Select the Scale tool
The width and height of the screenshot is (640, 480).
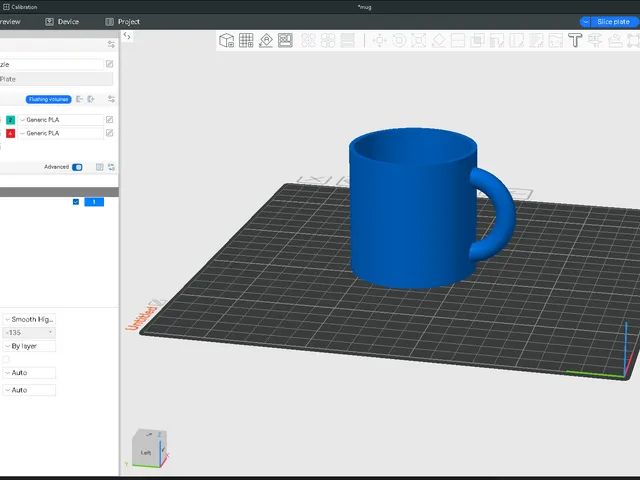[419, 40]
